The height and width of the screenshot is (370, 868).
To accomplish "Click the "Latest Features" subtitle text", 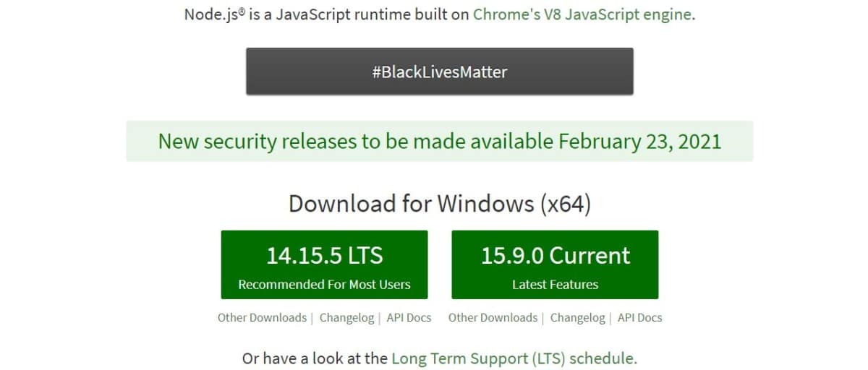I will (x=555, y=284).
